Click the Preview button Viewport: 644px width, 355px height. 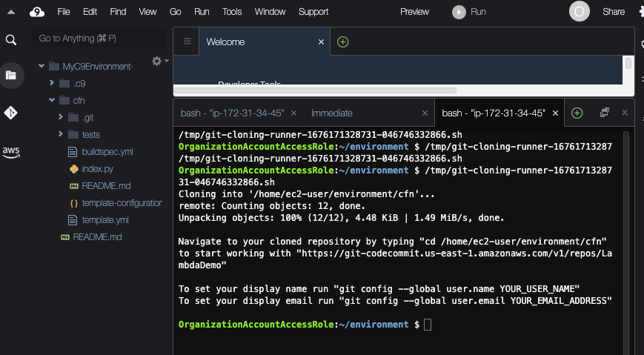pos(414,12)
